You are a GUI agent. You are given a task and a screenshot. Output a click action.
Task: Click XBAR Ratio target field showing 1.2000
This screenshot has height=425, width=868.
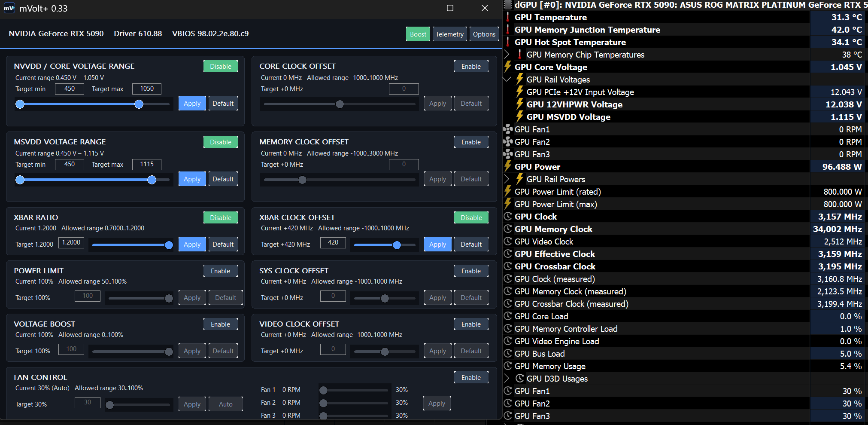pos(71,242)
